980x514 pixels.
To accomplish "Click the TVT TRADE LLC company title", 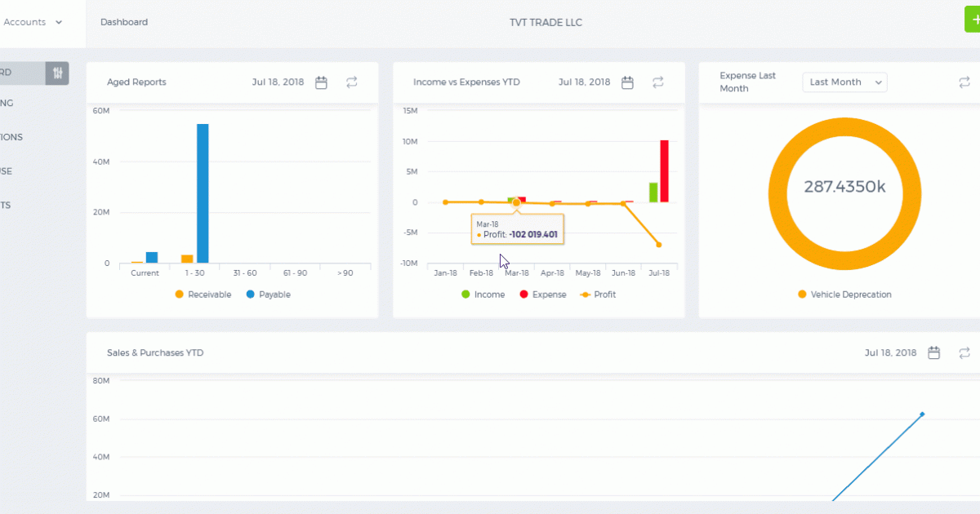I will pos(546,22).
